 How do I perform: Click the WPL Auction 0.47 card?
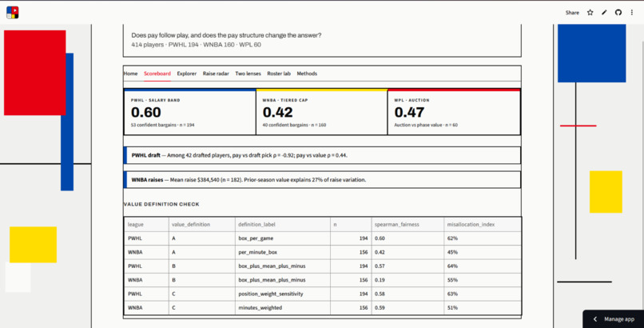click(454, 112)
